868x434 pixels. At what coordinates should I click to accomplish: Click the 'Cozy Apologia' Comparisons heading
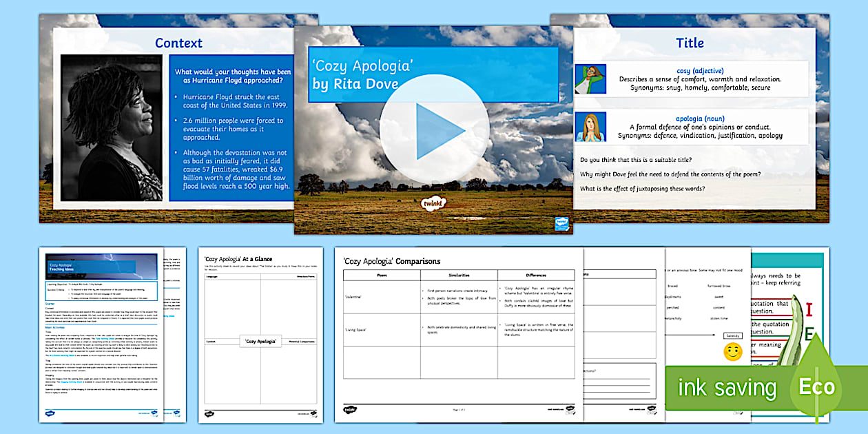[391, 261]
